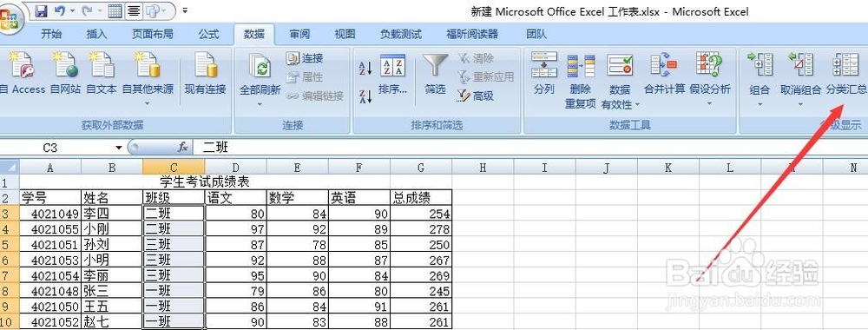Open the 公式 tab
Image resolution: width=868 pixels, height=330 pixels.
tap(208, 35)
